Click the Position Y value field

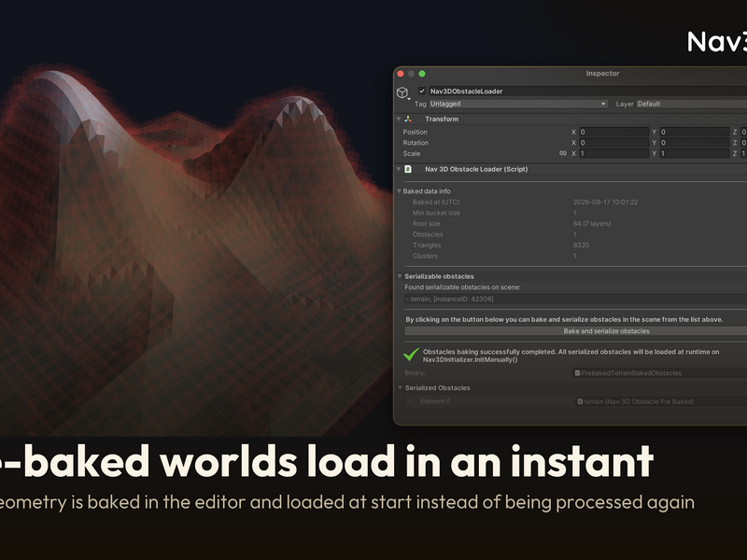coord(695,132)
